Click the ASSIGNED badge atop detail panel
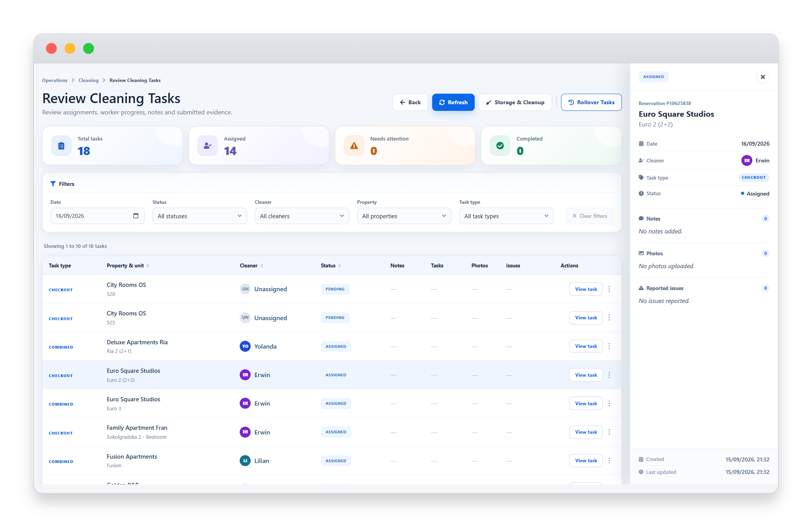 pos(654,77)
